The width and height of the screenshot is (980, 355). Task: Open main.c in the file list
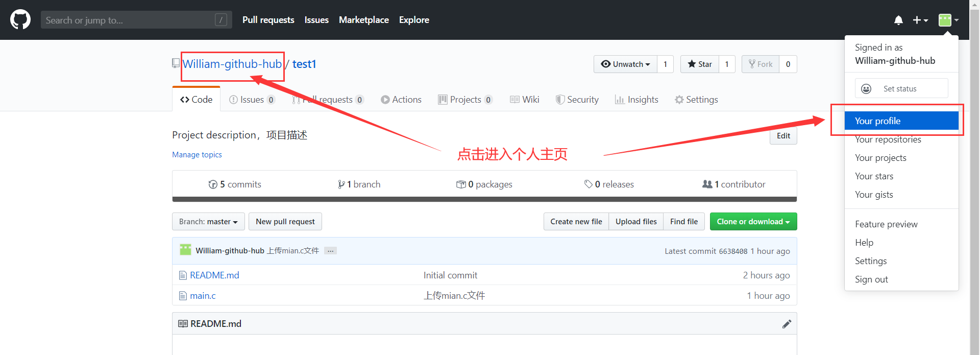coord(203,296)
